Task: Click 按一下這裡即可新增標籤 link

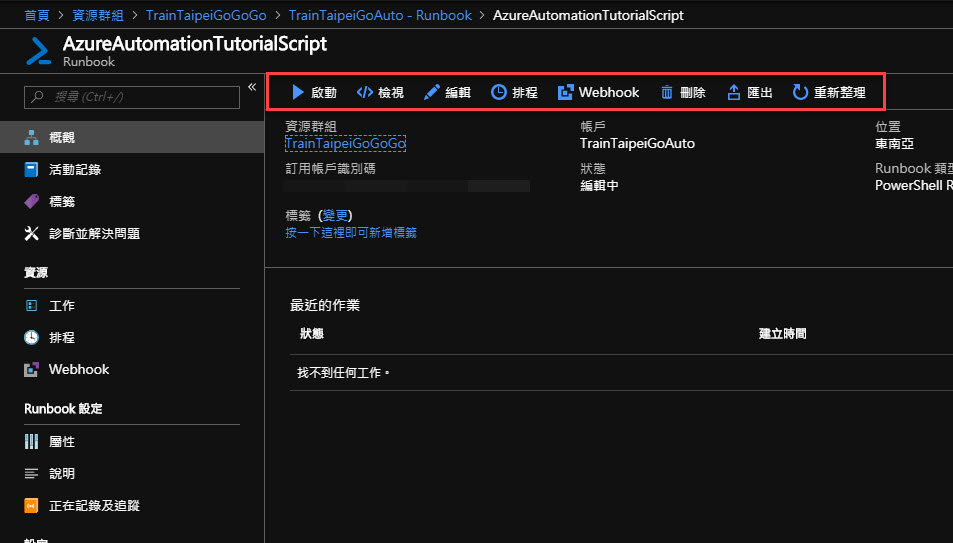Action: pyautogui.click(x=351, y=232)
